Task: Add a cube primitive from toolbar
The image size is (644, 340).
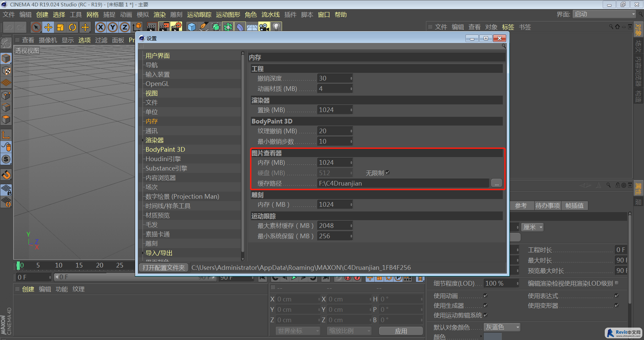Action: 192,27
